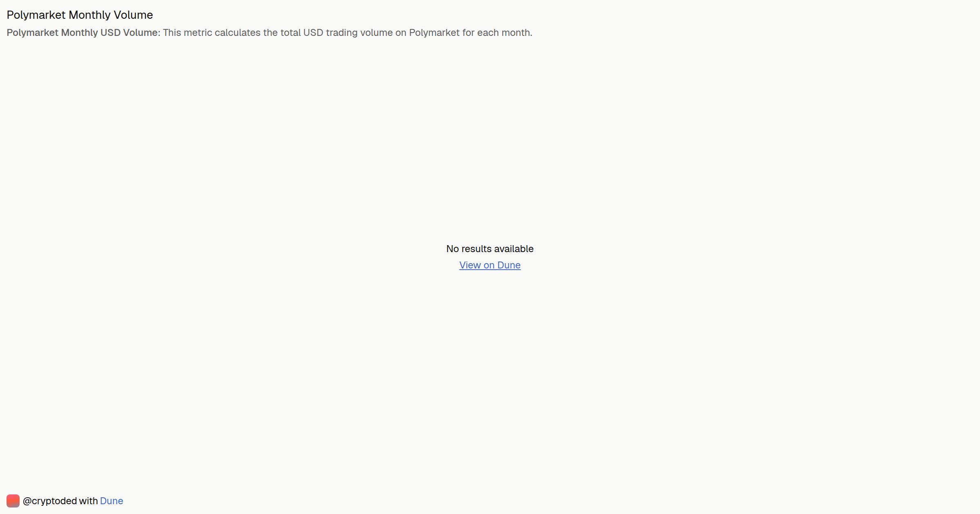The image size is (980, 514).
Task: Select the Polymarket Monthly Volume title
Action: (80, 15)
